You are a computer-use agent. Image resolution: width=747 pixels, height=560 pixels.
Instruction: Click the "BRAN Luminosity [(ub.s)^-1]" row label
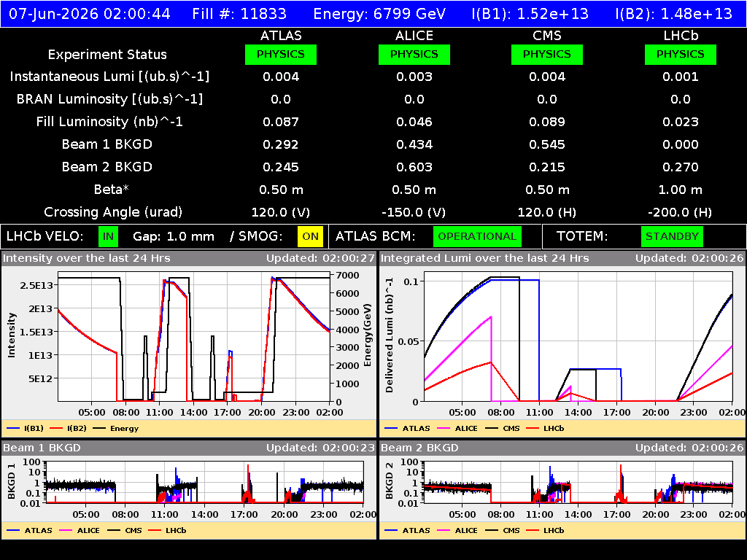[x=109, y=99]
